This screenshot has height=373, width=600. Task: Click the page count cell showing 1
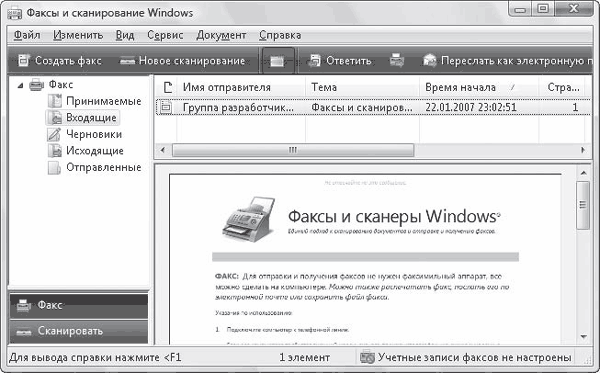[x=575, y=108]
